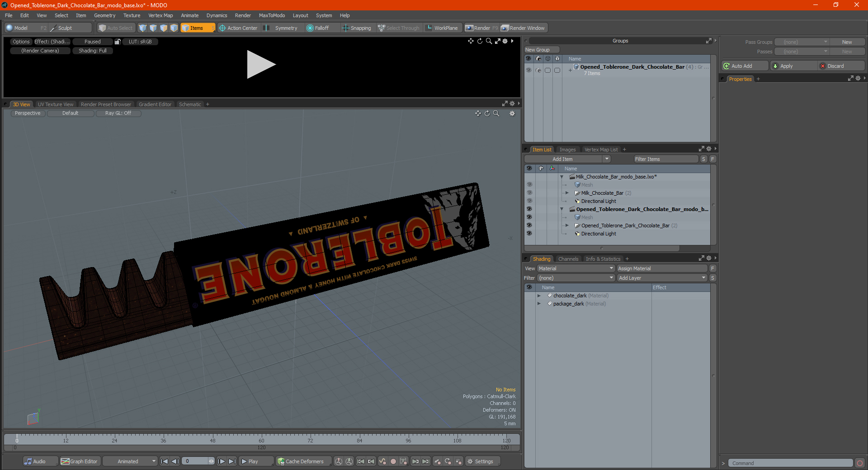Toggle visibility of second Directional Light

tap(529, 234)
